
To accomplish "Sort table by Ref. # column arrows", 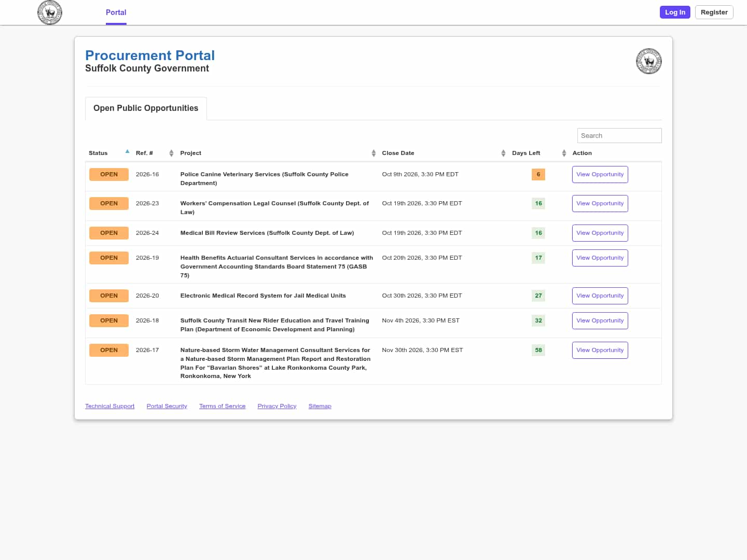I will pyautogui.click(x=171, y=153).
